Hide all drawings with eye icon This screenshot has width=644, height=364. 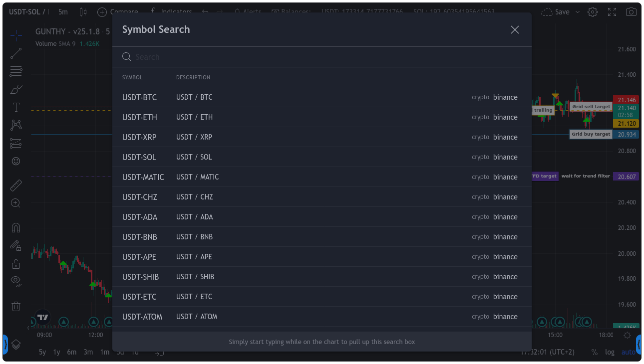coord(16,281)
